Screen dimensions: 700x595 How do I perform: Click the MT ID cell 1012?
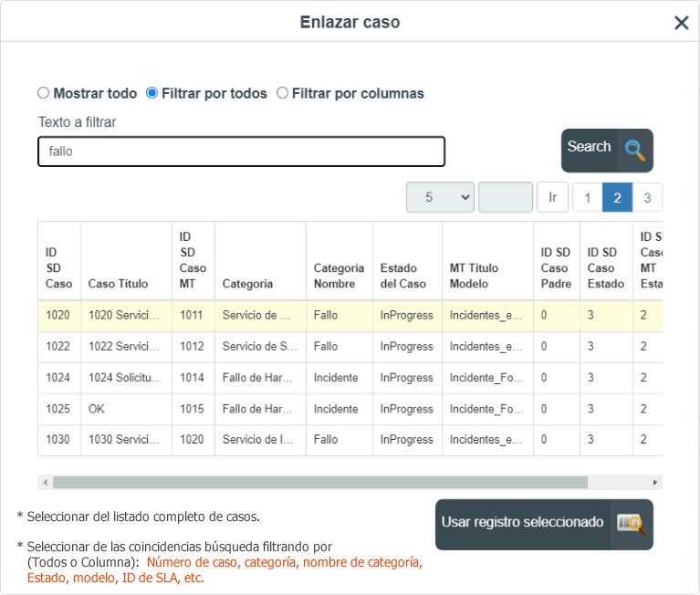pos(192,347)
